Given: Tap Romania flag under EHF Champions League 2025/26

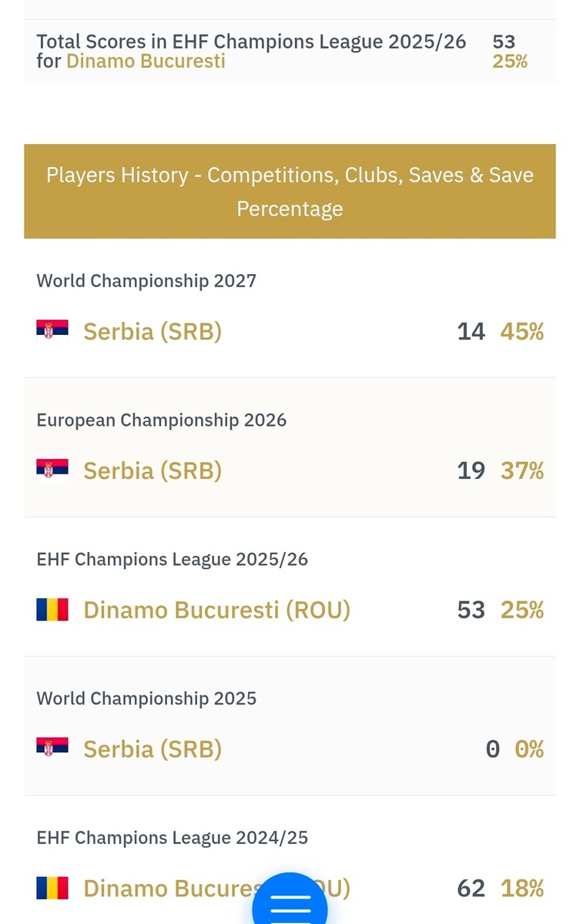Looking at the screenshot, I should 52,609.
